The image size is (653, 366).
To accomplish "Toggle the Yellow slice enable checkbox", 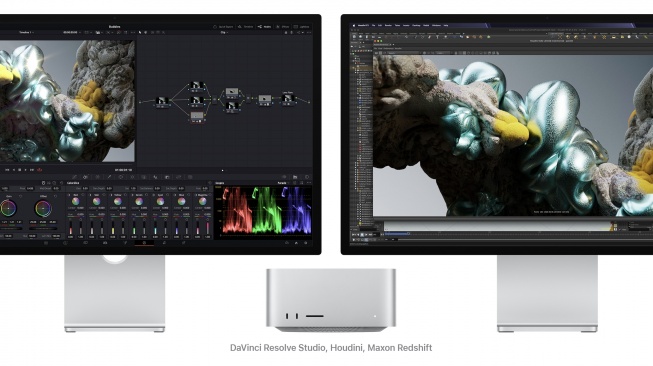I will 112,194.
